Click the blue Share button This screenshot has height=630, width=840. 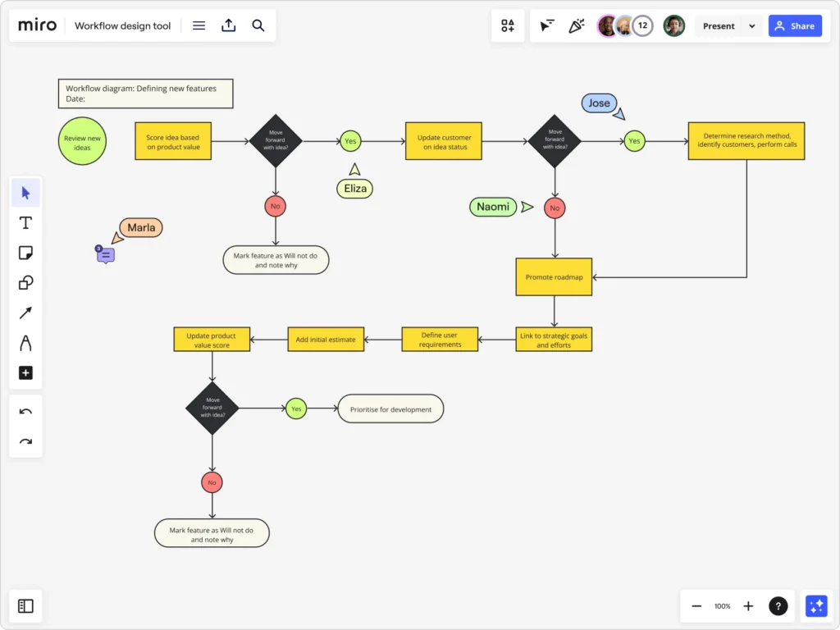[x=794, y=26]
